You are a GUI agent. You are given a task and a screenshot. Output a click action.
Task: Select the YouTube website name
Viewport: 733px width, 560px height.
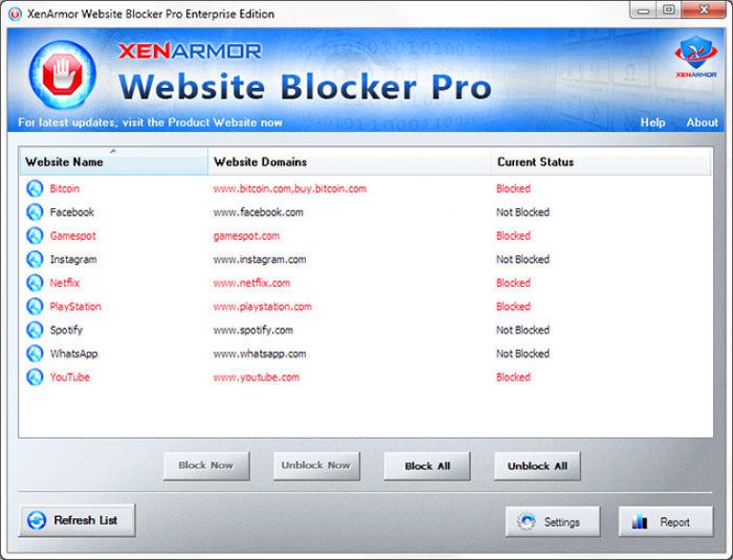coord(70,377)
